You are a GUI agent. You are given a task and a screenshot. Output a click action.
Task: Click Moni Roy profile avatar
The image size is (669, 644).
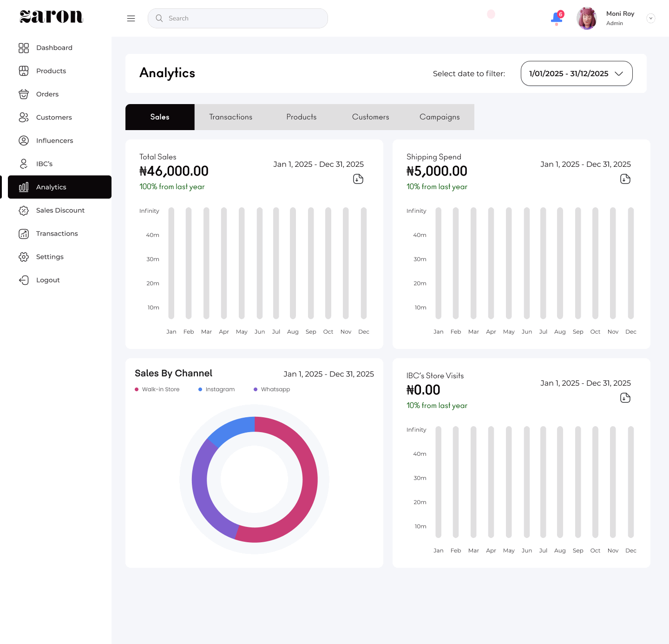[x=587, y=18]
